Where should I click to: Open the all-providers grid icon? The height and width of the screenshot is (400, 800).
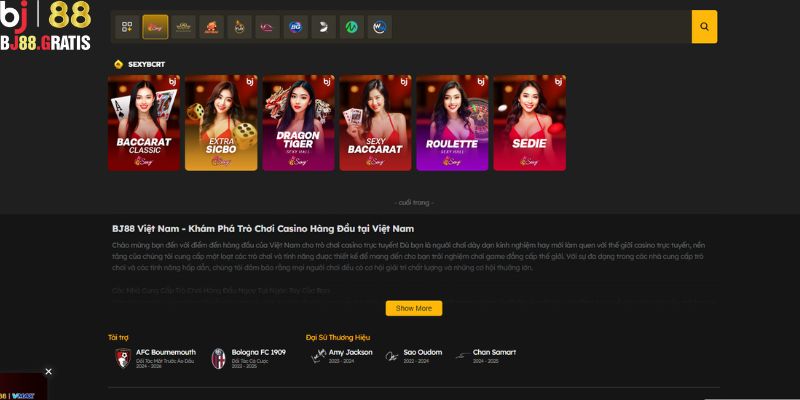click(127, 27)
